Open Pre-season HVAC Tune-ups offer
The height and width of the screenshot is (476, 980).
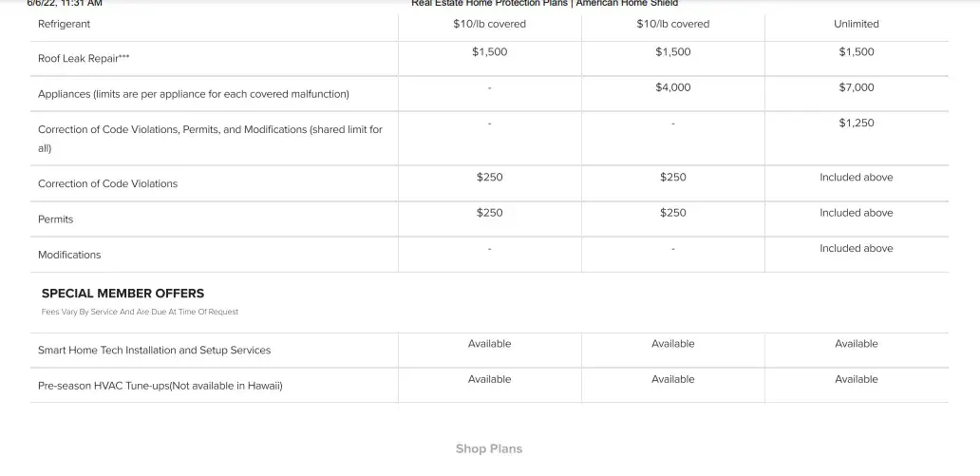(x=160, y=386)
